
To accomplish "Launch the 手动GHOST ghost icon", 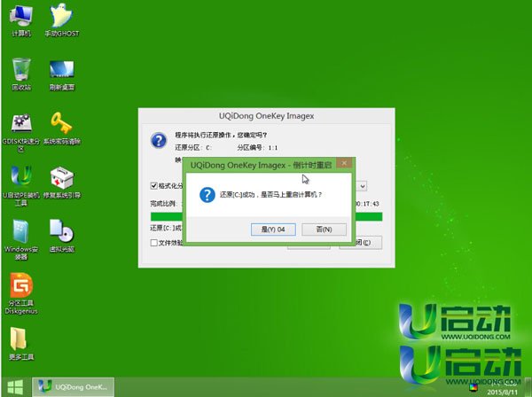I will (62, 20).
